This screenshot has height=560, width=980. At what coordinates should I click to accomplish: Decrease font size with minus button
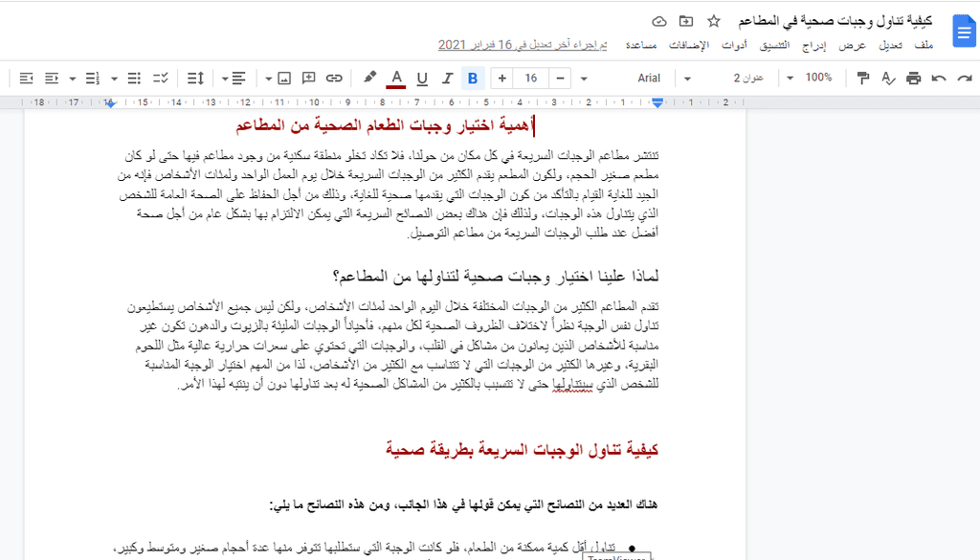pos(560,78)
